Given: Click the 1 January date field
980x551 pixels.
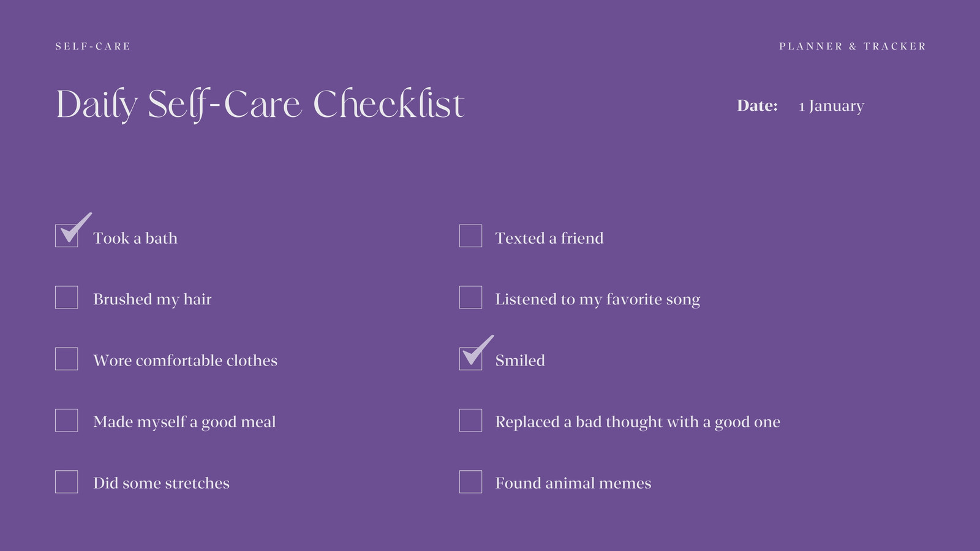Looking at the screenshot, I should click(831, 107).
